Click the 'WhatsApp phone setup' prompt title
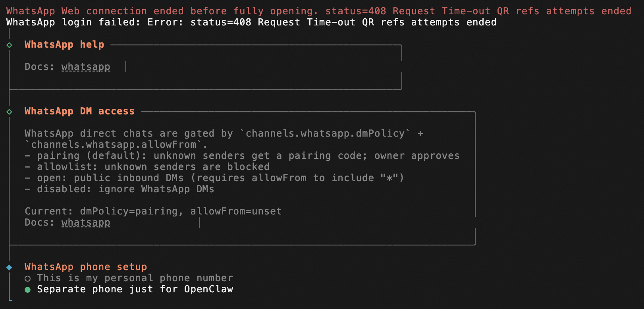644x309 pixels. [x=86, y=267]
